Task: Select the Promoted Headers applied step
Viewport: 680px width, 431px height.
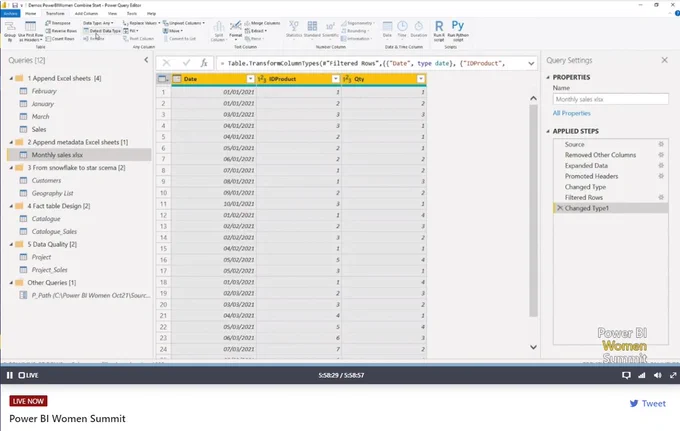Action: pos(591,176)
